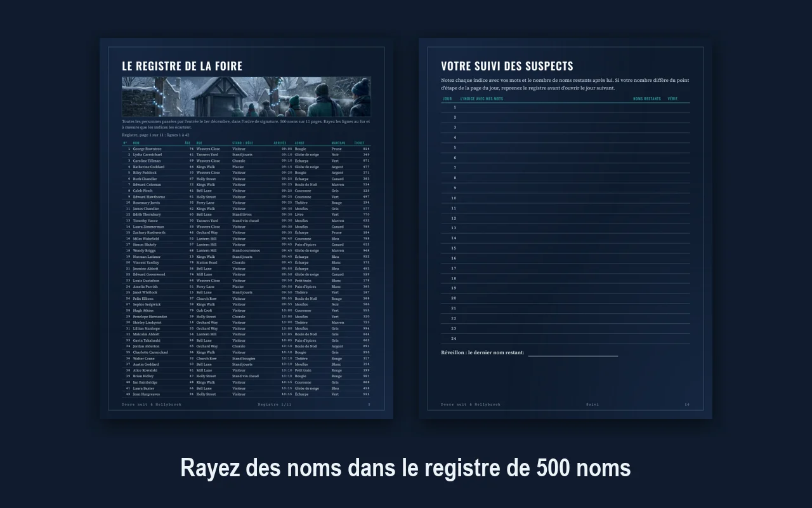This screenshot has width=812, height=508.
Task: Select the name "Ruth Chandler"
Action: [145, 178]
